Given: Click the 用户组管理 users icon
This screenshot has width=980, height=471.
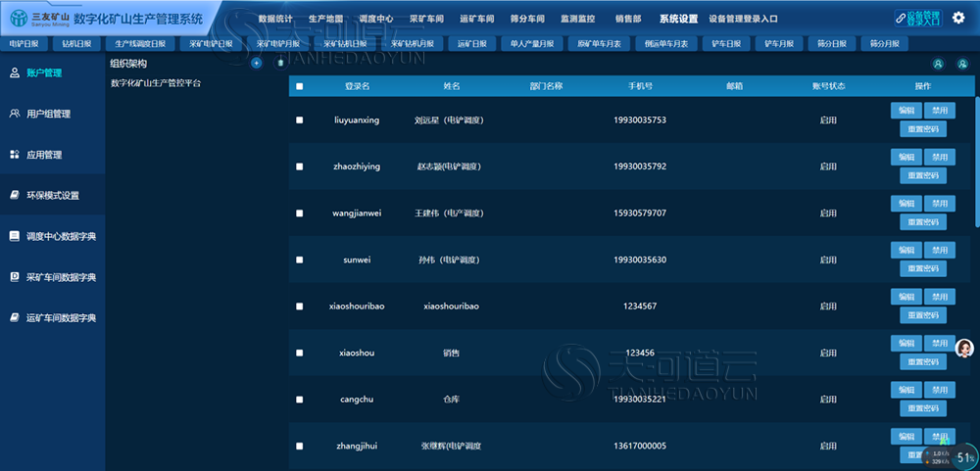Looking at the screenshot, I should (15, 114).
